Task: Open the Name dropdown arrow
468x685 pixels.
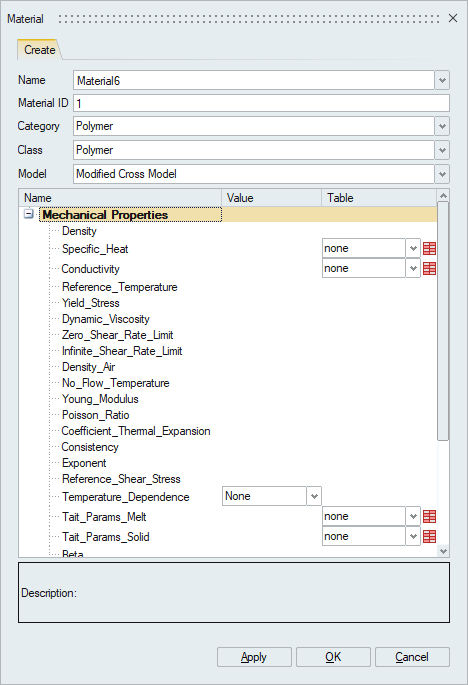Action: tap(442, 80)
